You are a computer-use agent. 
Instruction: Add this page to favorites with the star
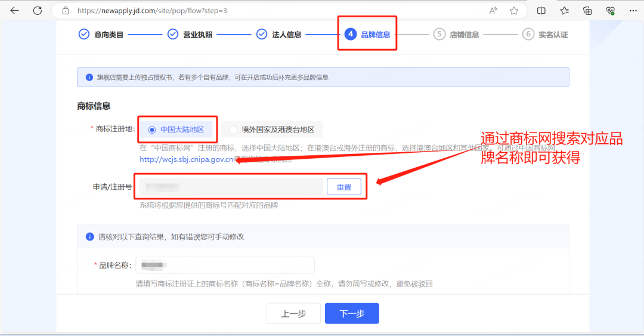pos(514,11)
